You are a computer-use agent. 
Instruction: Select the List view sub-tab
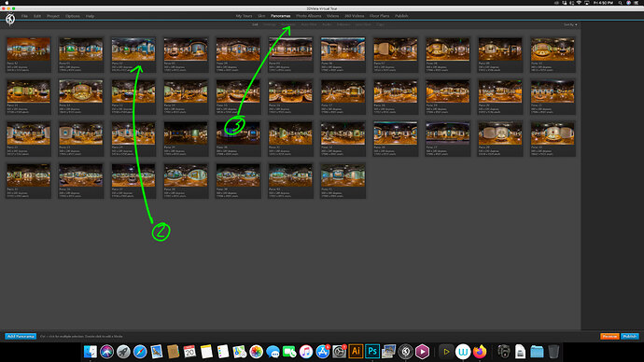tap(255, 24)
